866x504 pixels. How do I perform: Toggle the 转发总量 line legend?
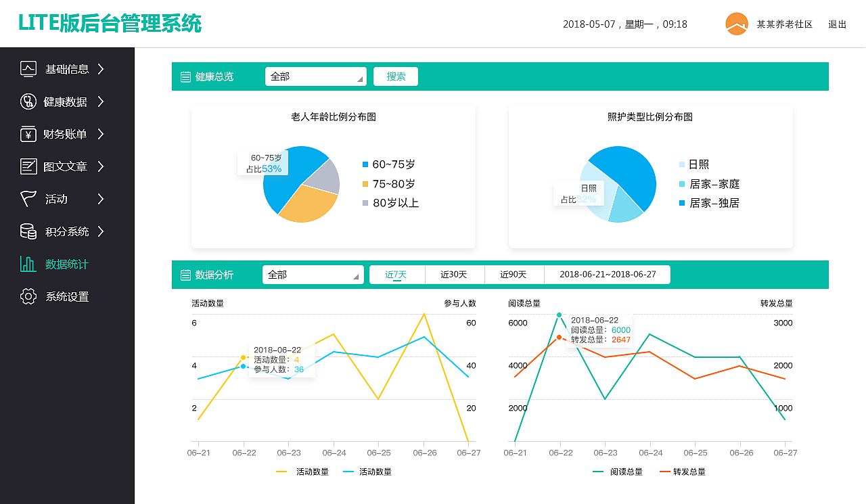683,472
